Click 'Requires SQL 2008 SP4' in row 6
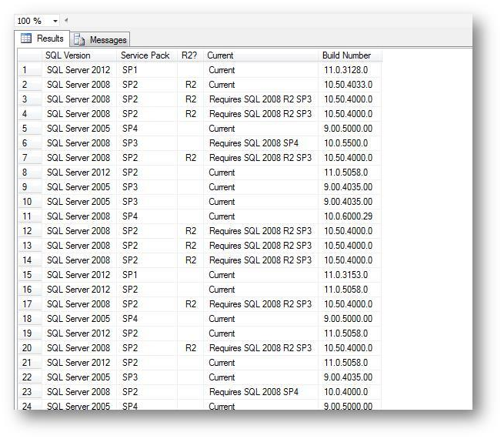This screenshot has height=439, width=504. click(254, 143)
